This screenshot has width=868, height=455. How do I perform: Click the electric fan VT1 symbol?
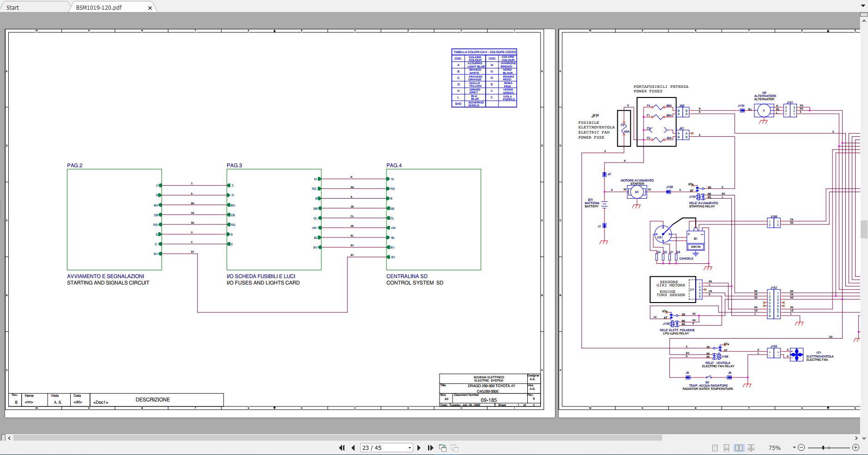click(x=796, y=354)
